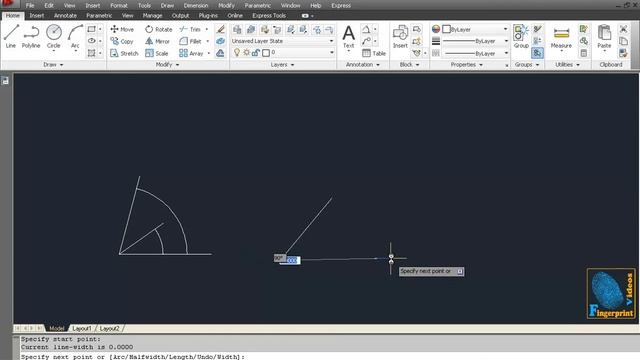Viewport: 640px width, 360px height.
Task: Click the Rotate button
Action: coord(159,29)
